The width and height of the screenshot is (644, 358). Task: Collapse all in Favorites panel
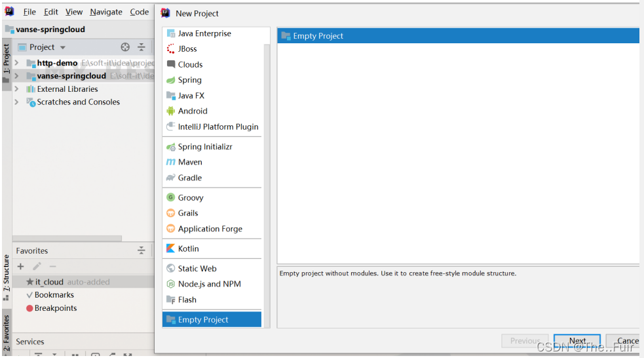click(142, 250)
